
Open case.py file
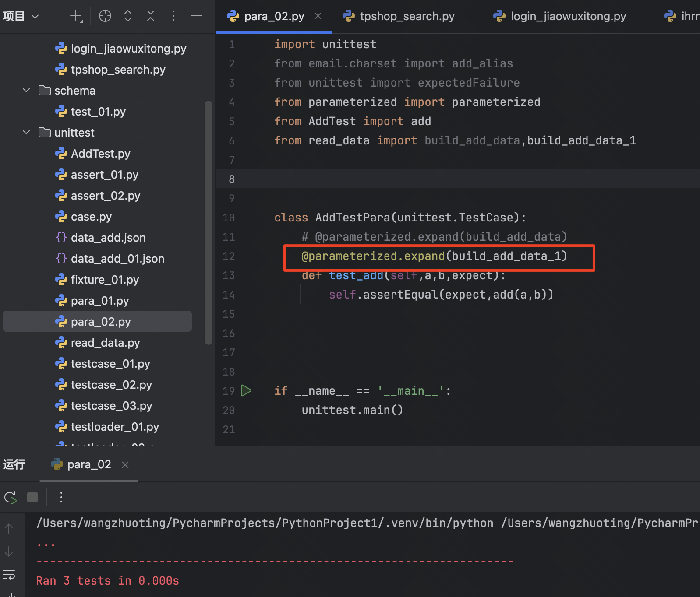[83, 217]
